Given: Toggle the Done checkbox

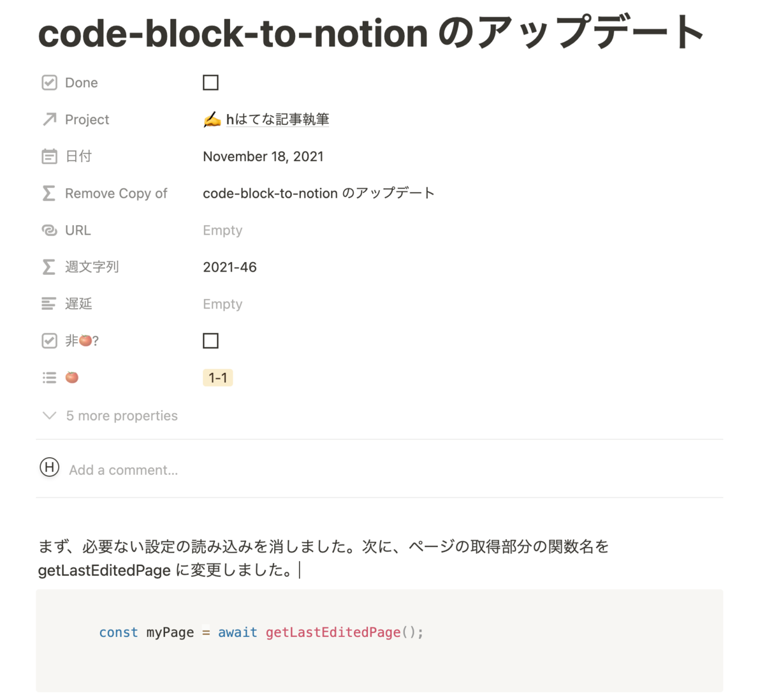Looking at the screenshot, I should (210, 83).
